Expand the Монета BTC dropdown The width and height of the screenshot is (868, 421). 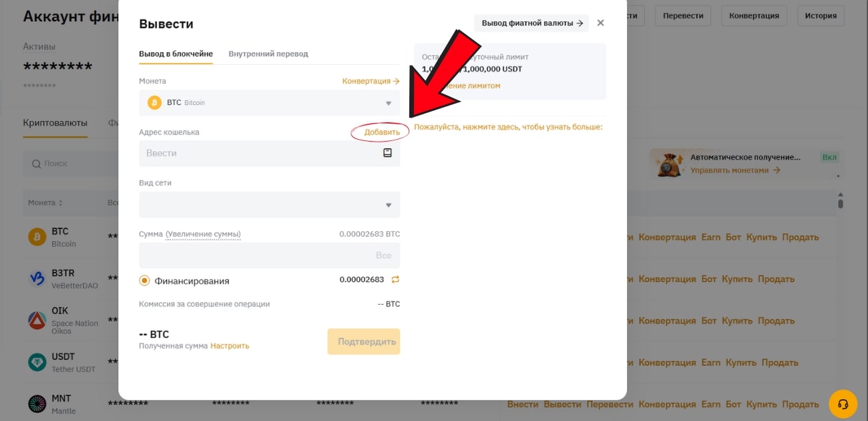click(389, 103)
